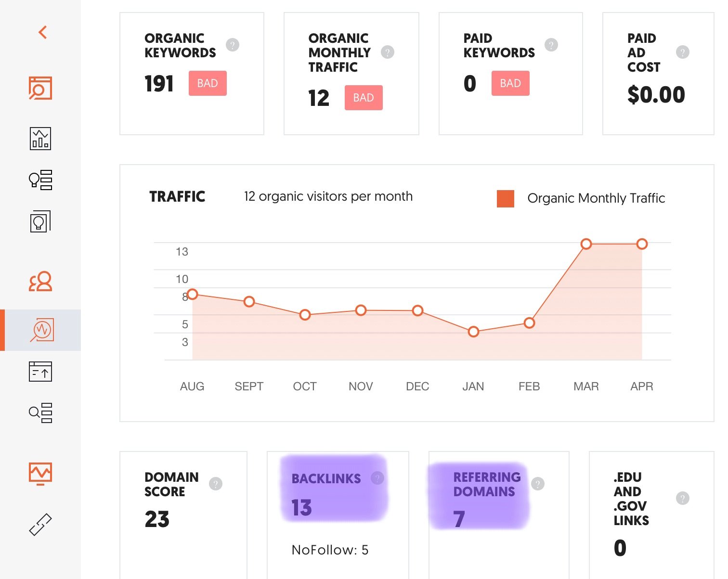The image size is (728, 579).
Task: Open the topic research tool icon
Action: (x=40, y=221)
